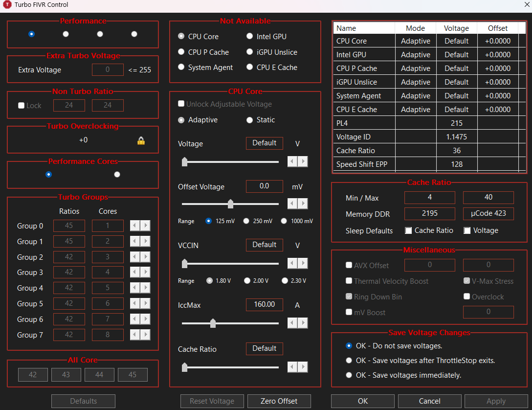Set VCCIN range to 2.00 V
This screenshot has height=410, width=532.
point(247,281)
